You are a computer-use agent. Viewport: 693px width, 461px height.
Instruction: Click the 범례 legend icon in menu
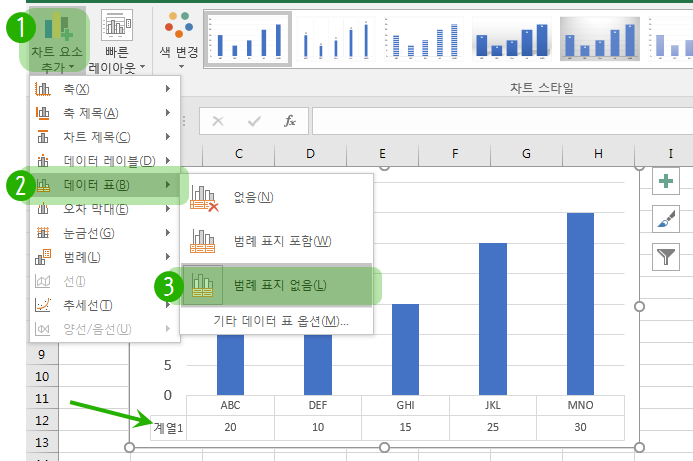tap(43, 257)
